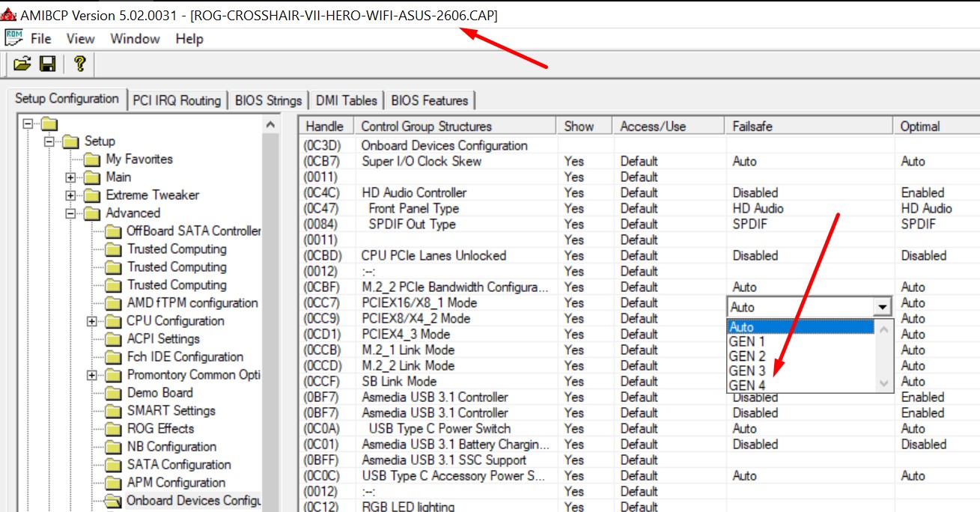The image size is (980, 512).
Task: Click the Optimal column header
Action: tap(936, 127)
